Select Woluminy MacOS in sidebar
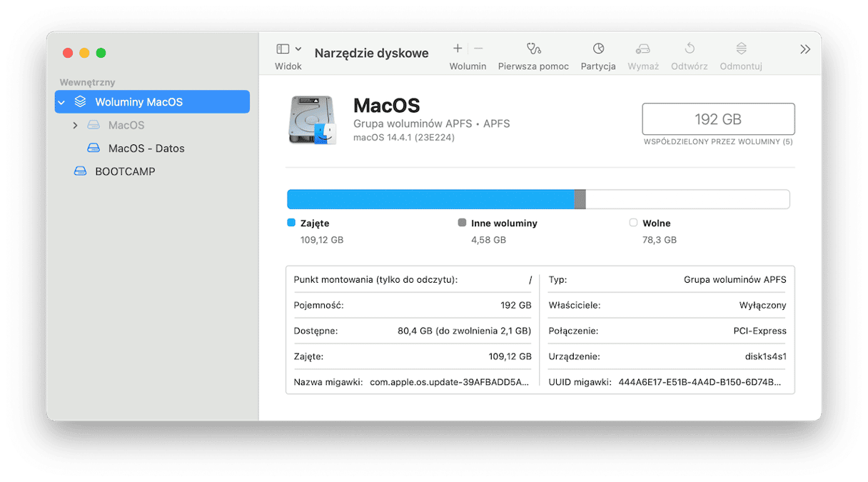 (x=152, y=101)
